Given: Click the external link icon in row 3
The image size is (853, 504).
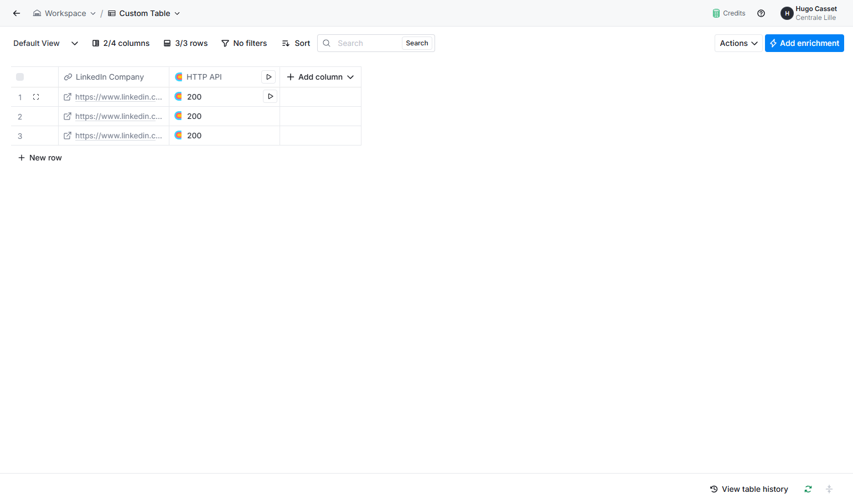Looking at the screenshot, I should pos(68,136).
